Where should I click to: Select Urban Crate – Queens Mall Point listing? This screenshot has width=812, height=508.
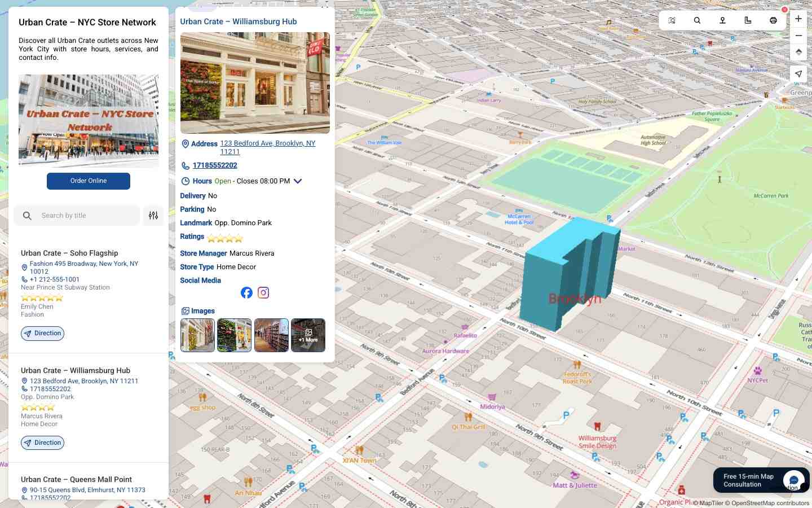pos(76,480)
